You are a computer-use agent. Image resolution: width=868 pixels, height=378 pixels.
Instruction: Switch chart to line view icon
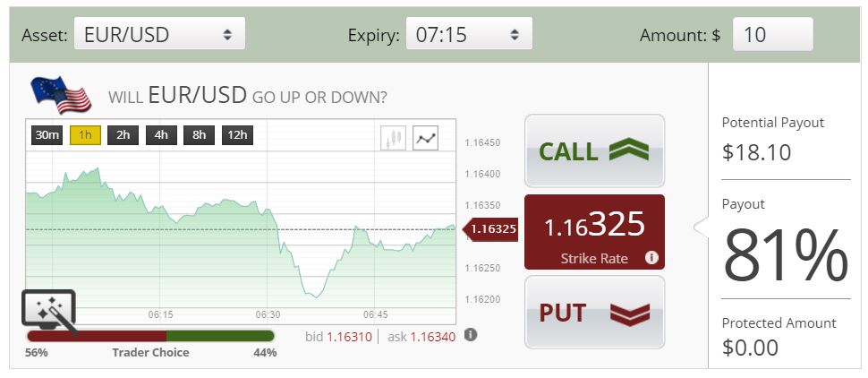coord(426,138)
